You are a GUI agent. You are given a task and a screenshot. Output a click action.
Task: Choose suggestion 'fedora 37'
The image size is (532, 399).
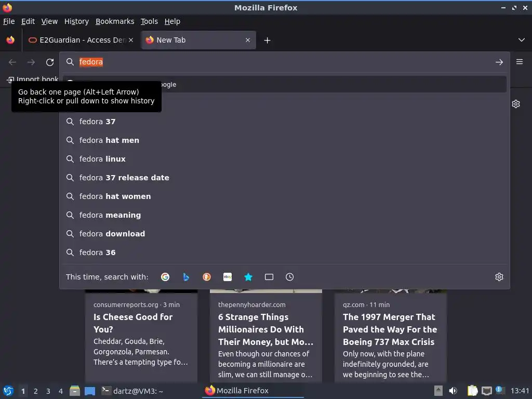coord(284,122)
